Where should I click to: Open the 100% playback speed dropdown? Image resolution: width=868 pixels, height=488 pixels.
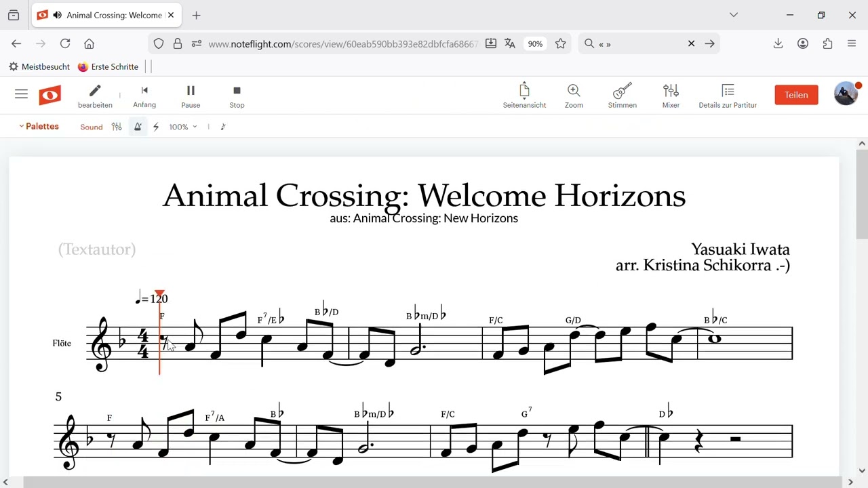pyautogui.click(x=183, y=127)
